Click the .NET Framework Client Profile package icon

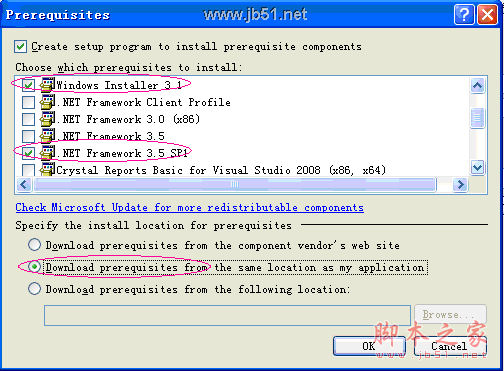pos(47,102)
